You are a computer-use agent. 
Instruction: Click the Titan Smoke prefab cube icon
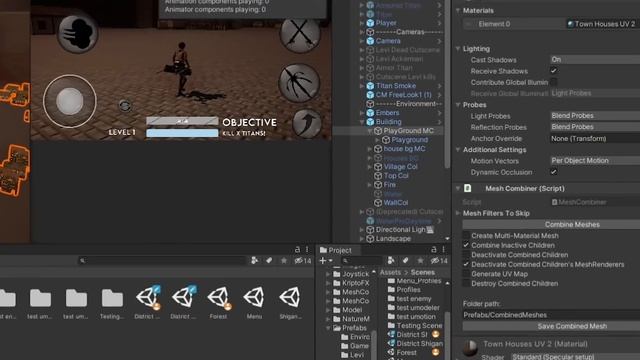pos(370,86)
